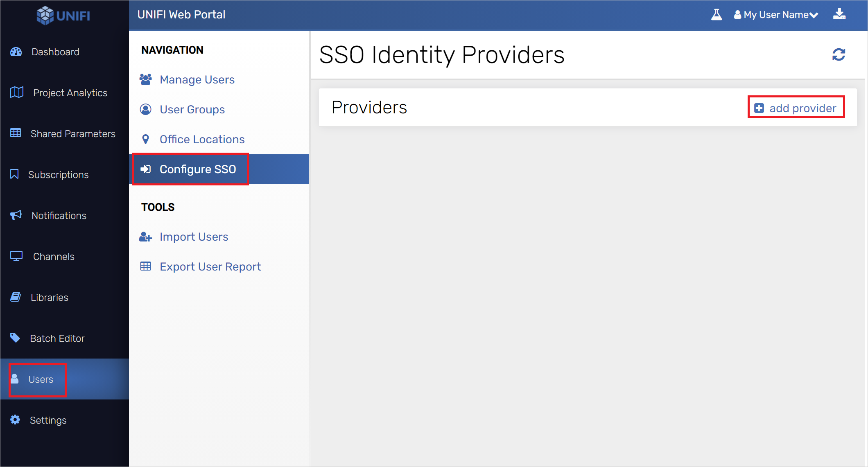Open the Libraries section
Viewport: 868px width, 467px height.
coord(50,297)
